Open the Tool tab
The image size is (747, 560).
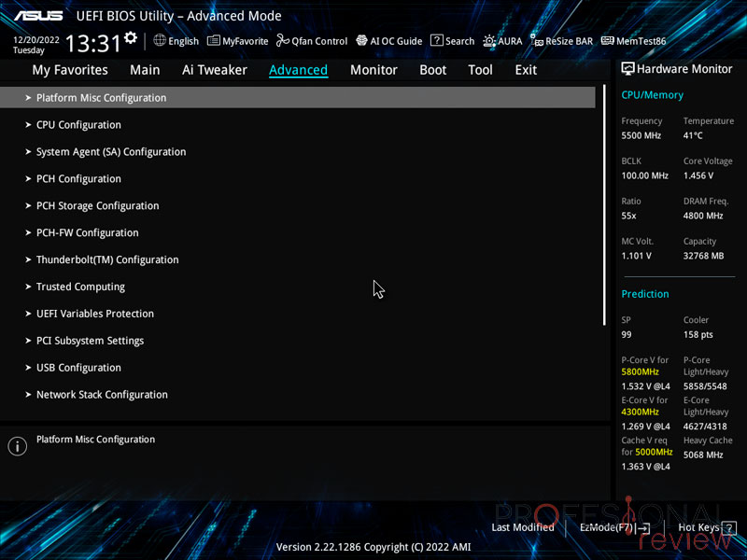pyautogui.click(x=480, y=70)
